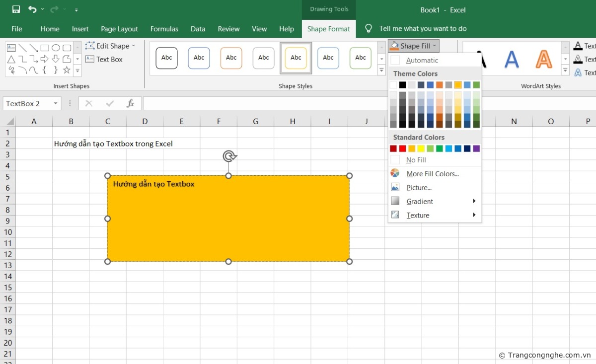This screenshot has width=596, height=364.
Task: Select the five-point star shape
Action: (x=67, y=70)
